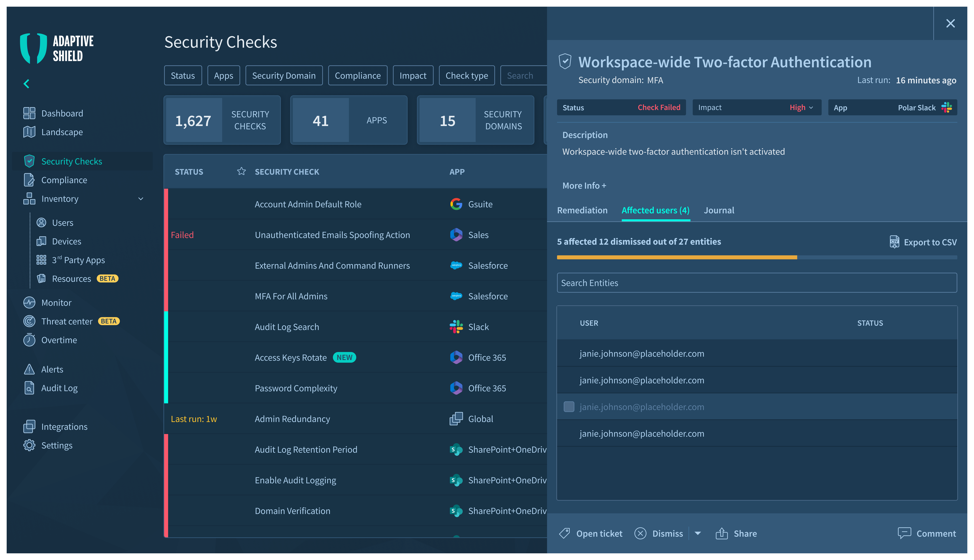974x560 pixels.
Task: Go to Monitor in sidebar
Action: pos(57,303)
